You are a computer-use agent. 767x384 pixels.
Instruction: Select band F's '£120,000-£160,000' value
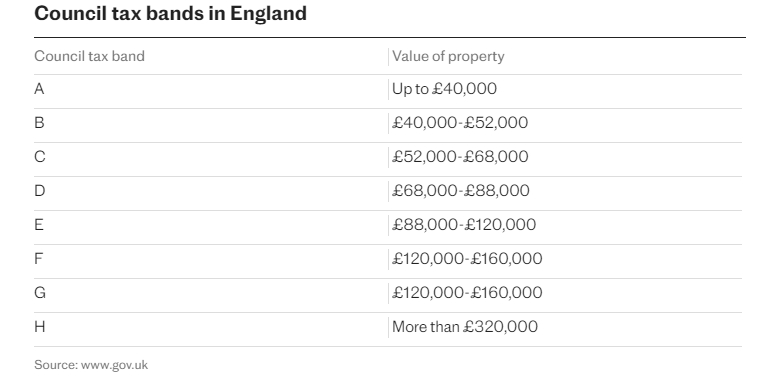pyautogui.click(x=467, y=259)
